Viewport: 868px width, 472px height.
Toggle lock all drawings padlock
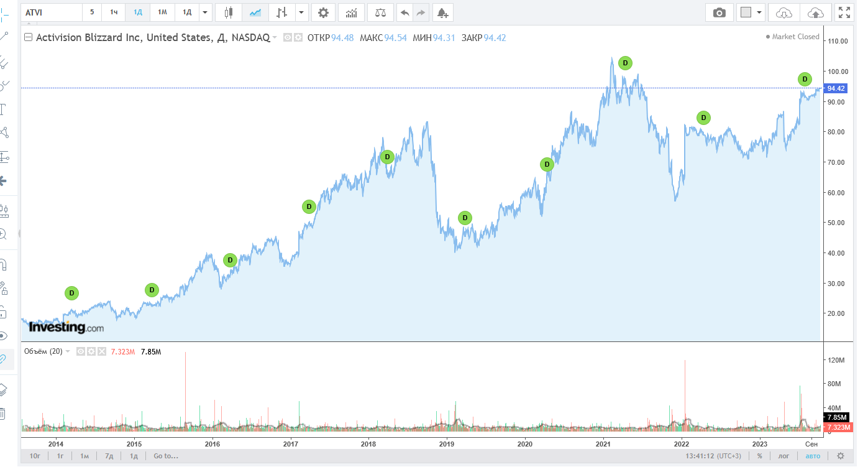(3, 311)
